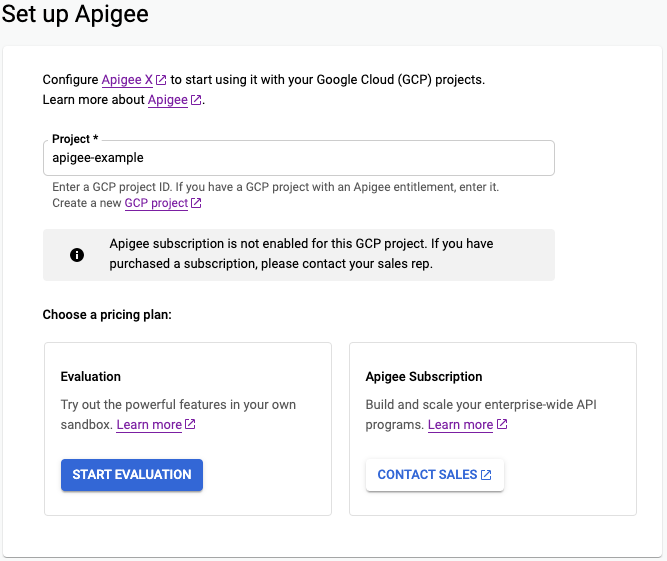
Task: Focus the Project input field
Action: (298, 158)
